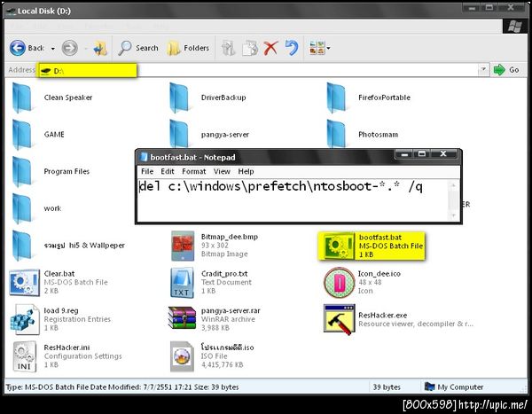Select the work folder icon
The height and width of the screenshot is (414, 532).
22,208
